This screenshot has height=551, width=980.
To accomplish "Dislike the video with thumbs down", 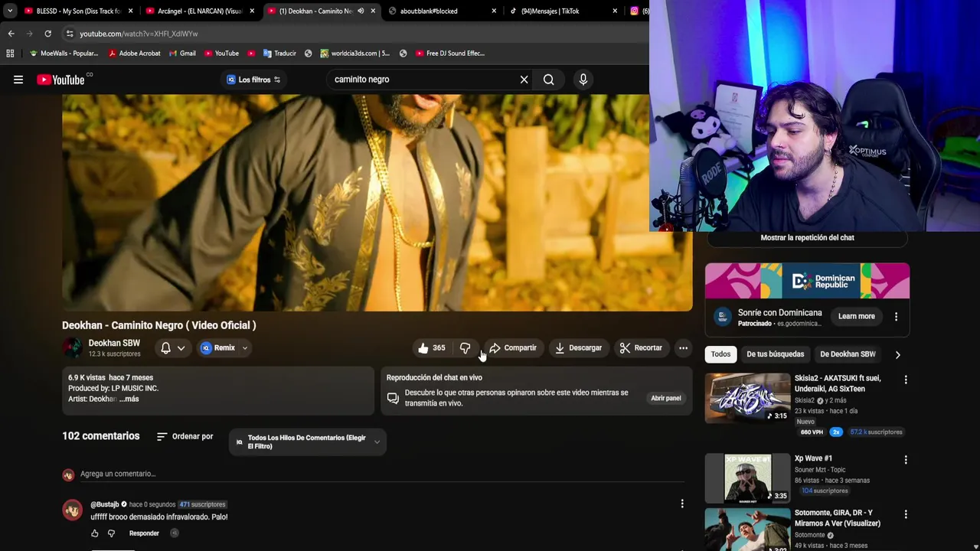I will (x=465, y=348).
